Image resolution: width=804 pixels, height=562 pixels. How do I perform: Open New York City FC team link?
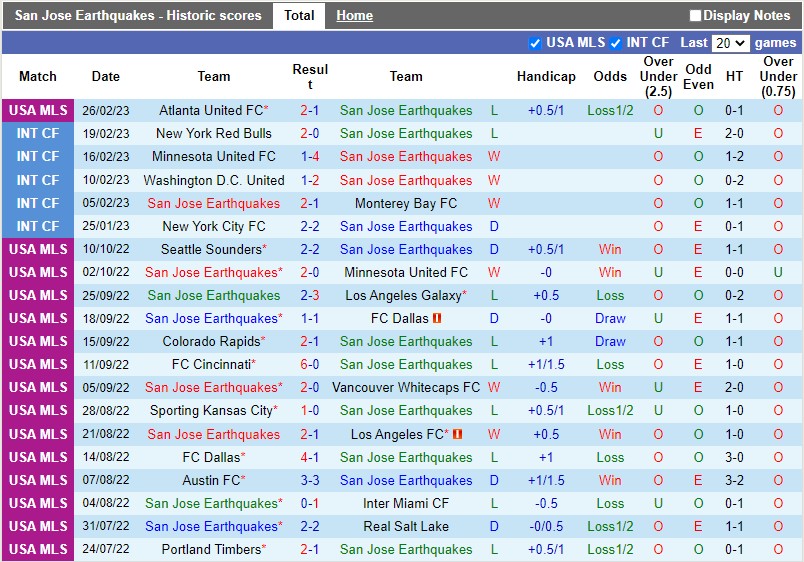pos(214,226)
